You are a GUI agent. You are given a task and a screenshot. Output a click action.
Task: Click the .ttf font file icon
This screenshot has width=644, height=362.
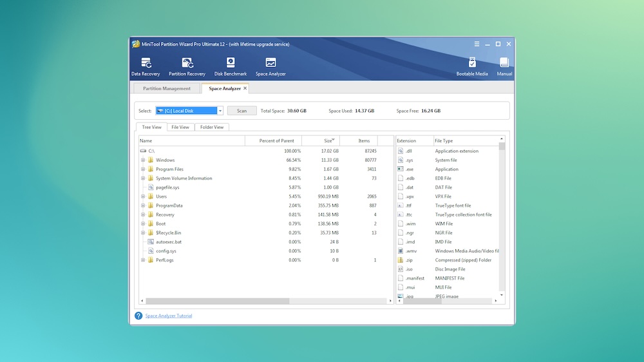pos(401,205)
